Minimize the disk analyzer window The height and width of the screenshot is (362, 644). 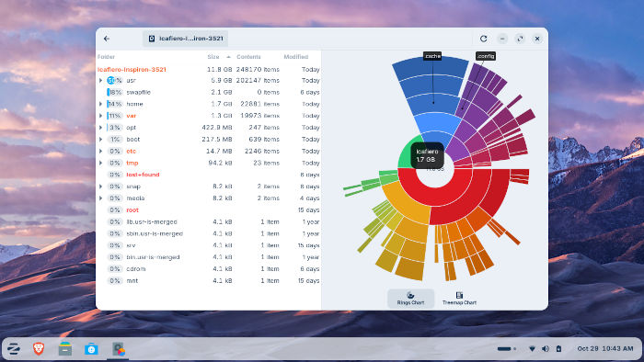click(502, 39)
